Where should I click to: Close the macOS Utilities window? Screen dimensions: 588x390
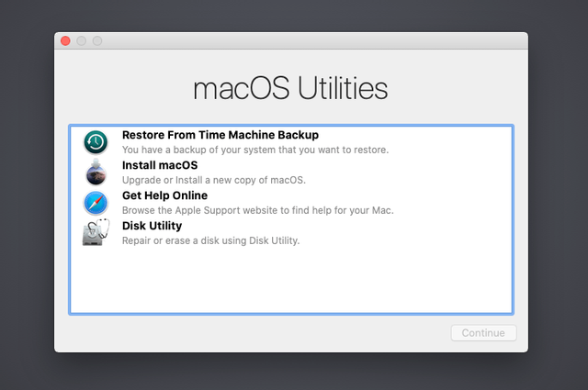point(65,41)
